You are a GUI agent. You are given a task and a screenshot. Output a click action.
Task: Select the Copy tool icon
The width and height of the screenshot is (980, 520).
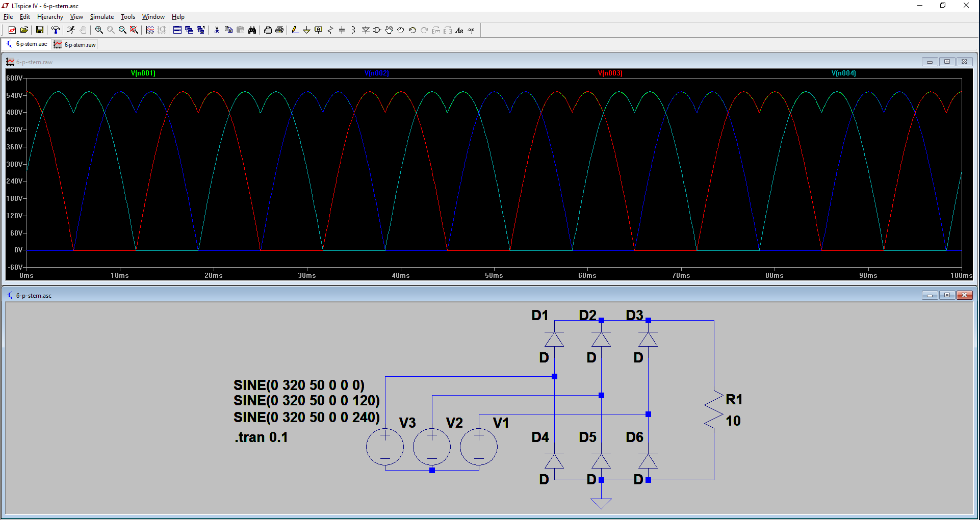228,30
